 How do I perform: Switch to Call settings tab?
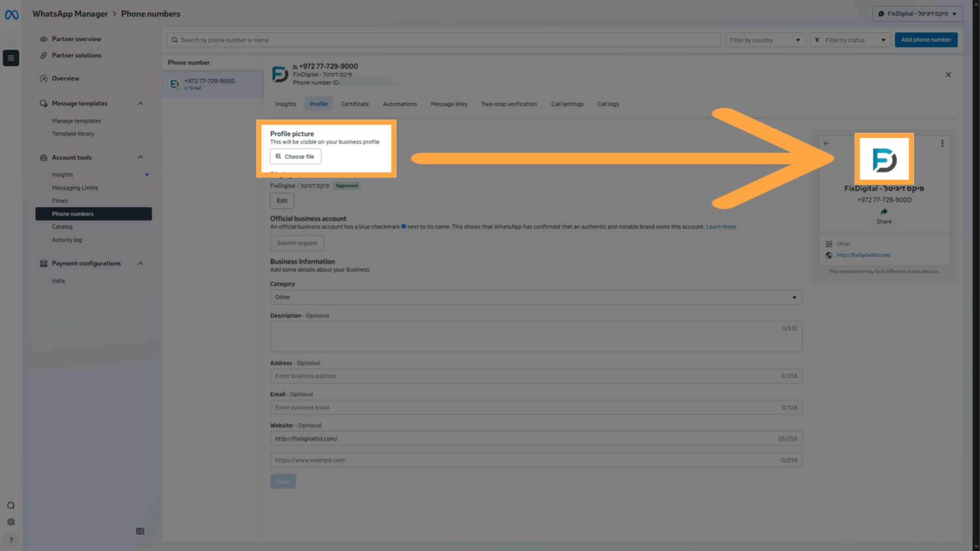pyautogui.click(x=567, y=104)
